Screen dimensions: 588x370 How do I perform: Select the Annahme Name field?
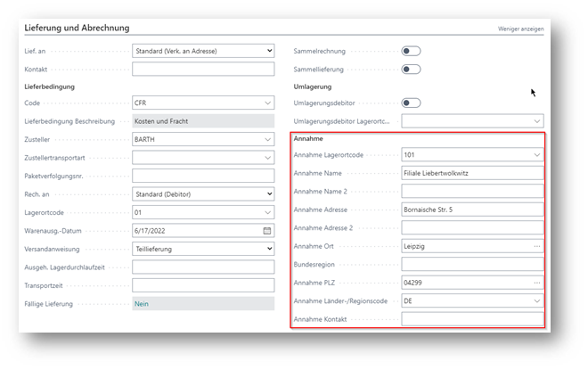471,173
